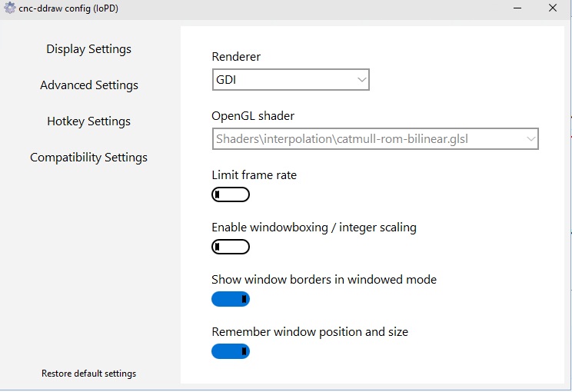Turn on windowboxing / integer scaling switch
The width and height of the screenshot is (572, 392).
point(231,247)
